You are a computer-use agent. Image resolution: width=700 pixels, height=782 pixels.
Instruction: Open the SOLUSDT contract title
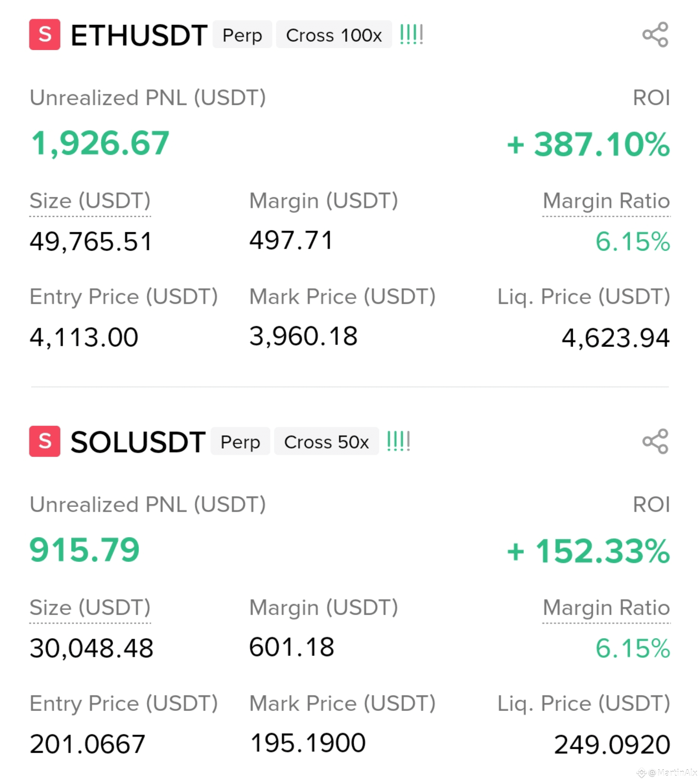[138, 442]
